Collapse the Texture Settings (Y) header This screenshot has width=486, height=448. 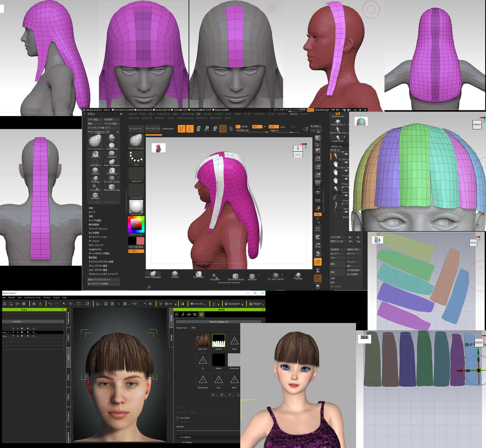coord(219,322)
